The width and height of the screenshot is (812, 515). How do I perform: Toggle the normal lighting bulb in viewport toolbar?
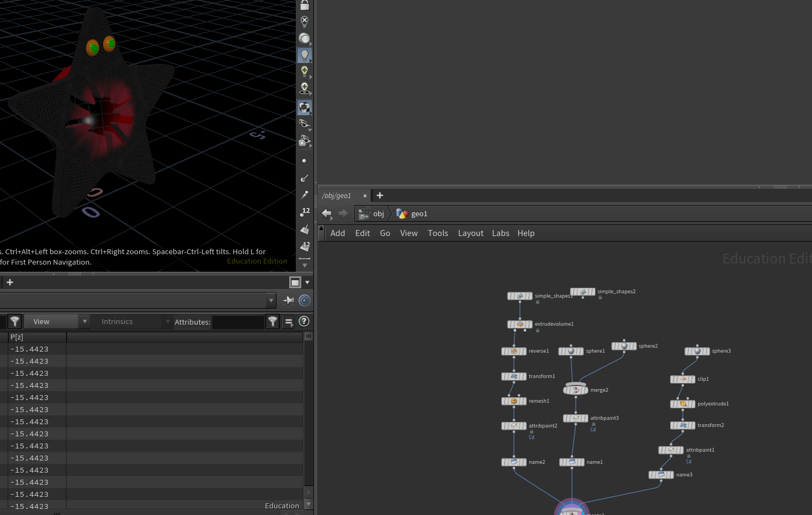(305, 55)
